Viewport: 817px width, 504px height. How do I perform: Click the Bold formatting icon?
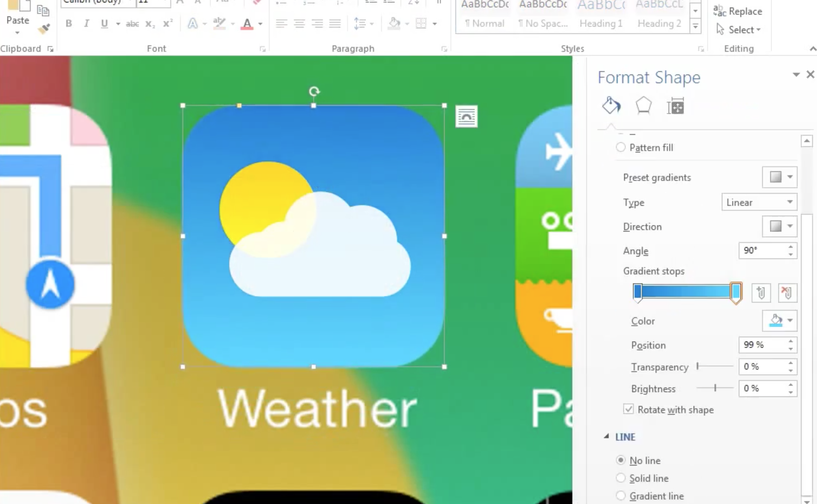69,24
